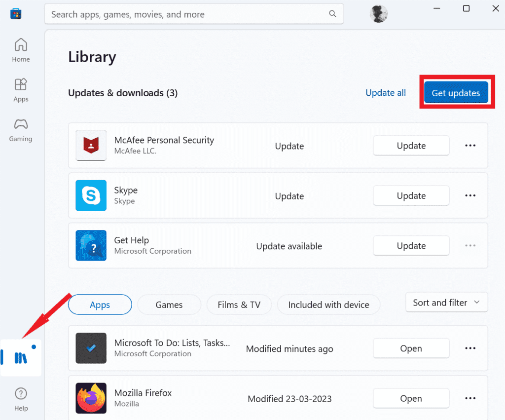Image resolution: width=505 pixels, height=420 pixels.
Task: Click the Mozilla Firefox app icon
Action: (x=91, y=398)
